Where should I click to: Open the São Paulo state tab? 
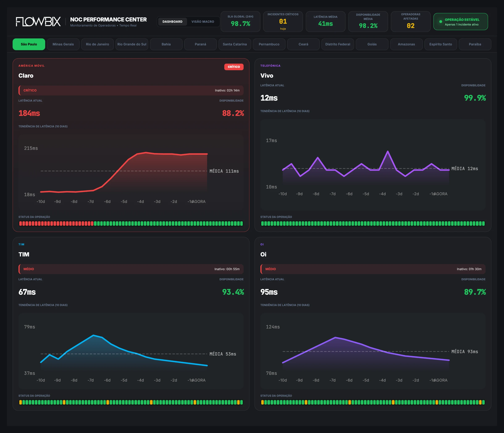[29, 44]
